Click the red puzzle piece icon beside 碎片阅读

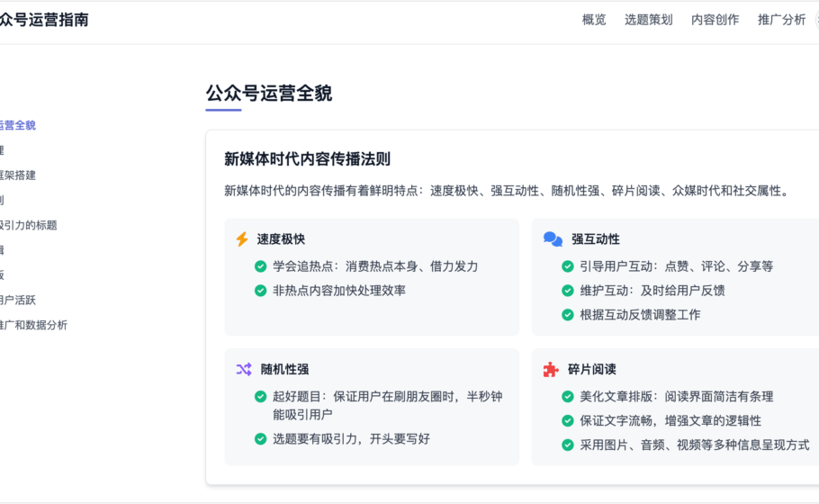(551, 369)
